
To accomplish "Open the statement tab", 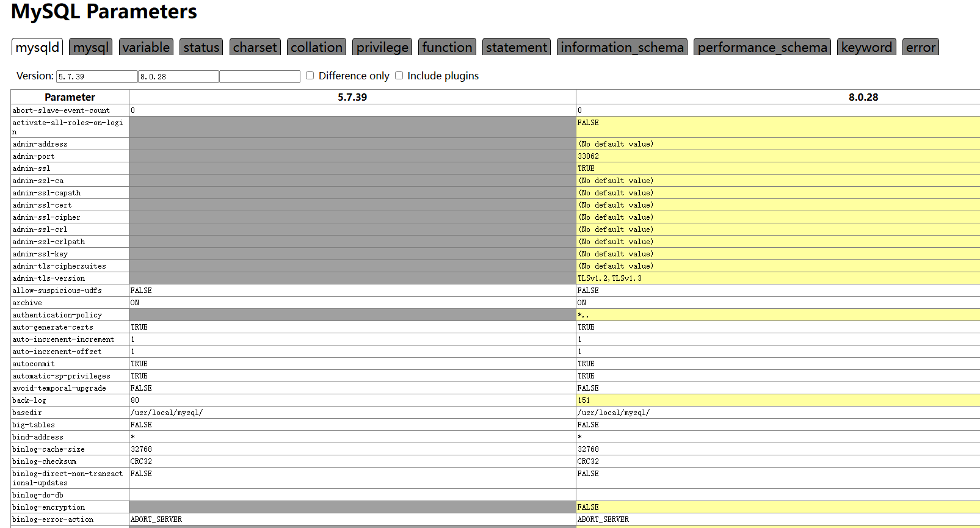I will click(517, 47).
